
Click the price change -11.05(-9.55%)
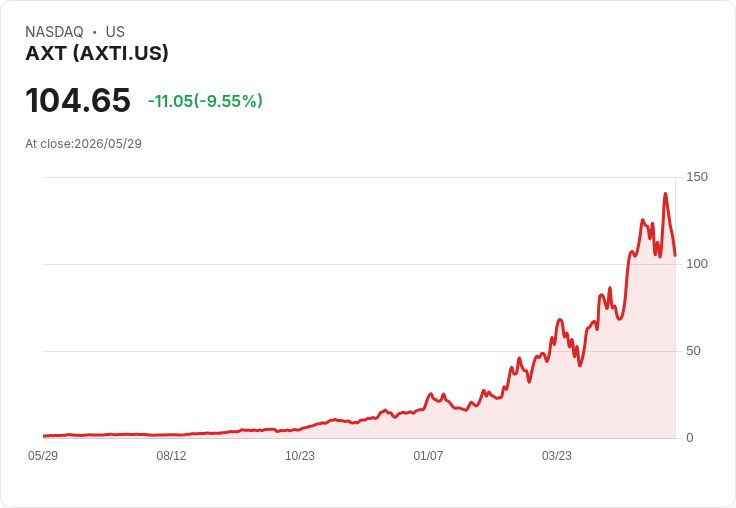[x=205, y=101]
